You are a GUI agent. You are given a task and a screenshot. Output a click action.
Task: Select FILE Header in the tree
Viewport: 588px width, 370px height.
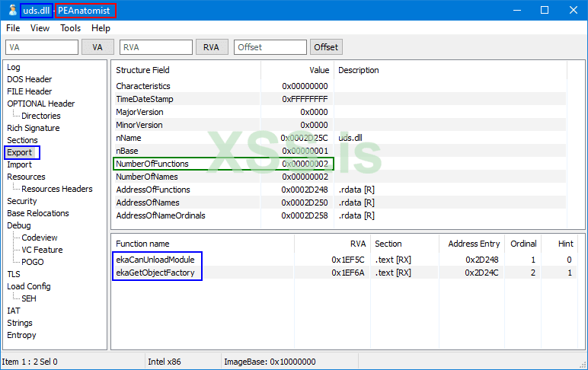[29, 91]
